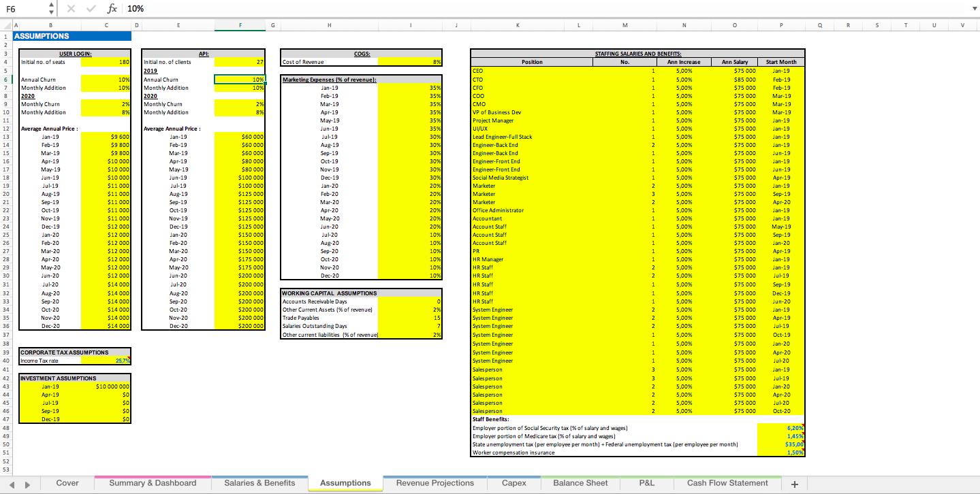Select the Initial no. of clients value 27
Viewport: 980px width, 494px height.
240,61
